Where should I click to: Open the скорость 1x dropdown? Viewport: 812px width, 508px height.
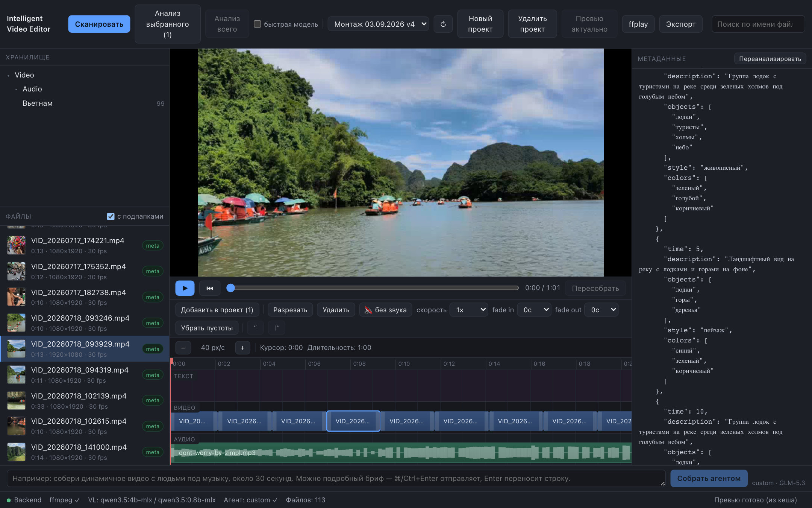point(469,310)
